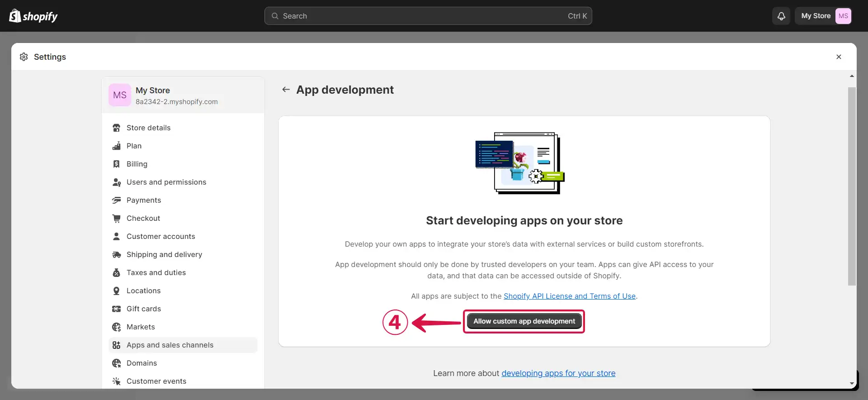Click Allow custom app development button

tap(524, 321)
